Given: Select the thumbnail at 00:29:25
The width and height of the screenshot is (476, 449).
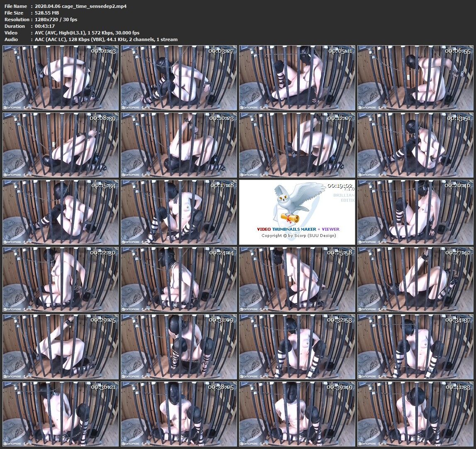Looking at the screenshot, I should pos(61,347).
